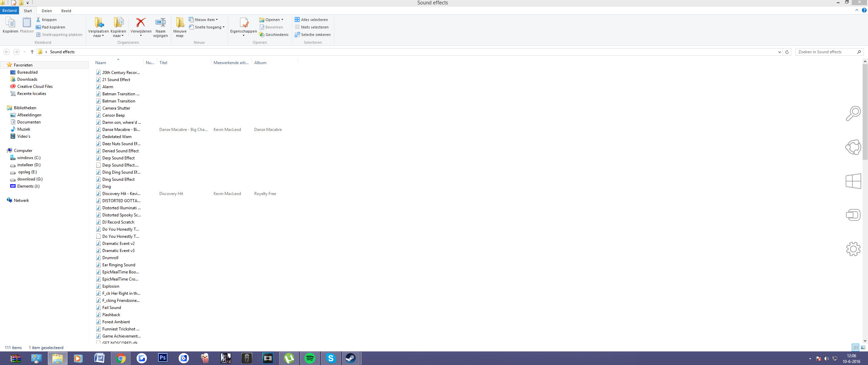Show hidden system tray icons arrow
868x365 pixels.
click(810, 359)
